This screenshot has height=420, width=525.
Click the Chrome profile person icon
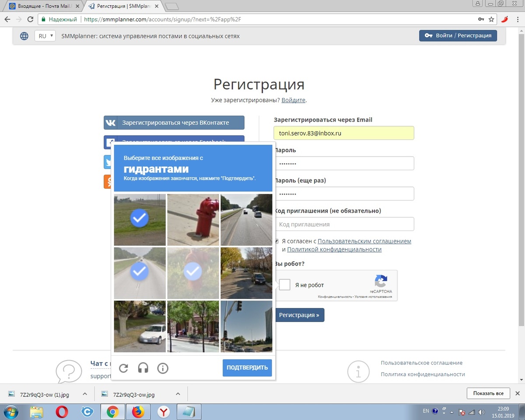(x=478, y=3)
